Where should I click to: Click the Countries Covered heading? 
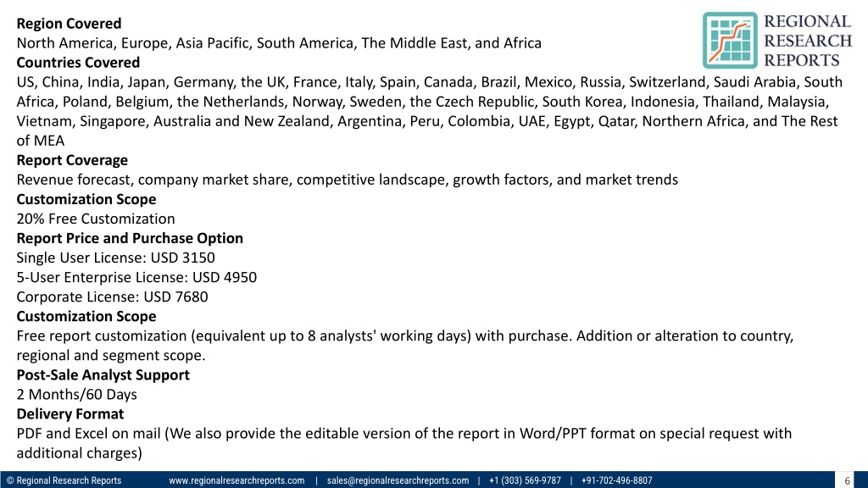point(78,63)
